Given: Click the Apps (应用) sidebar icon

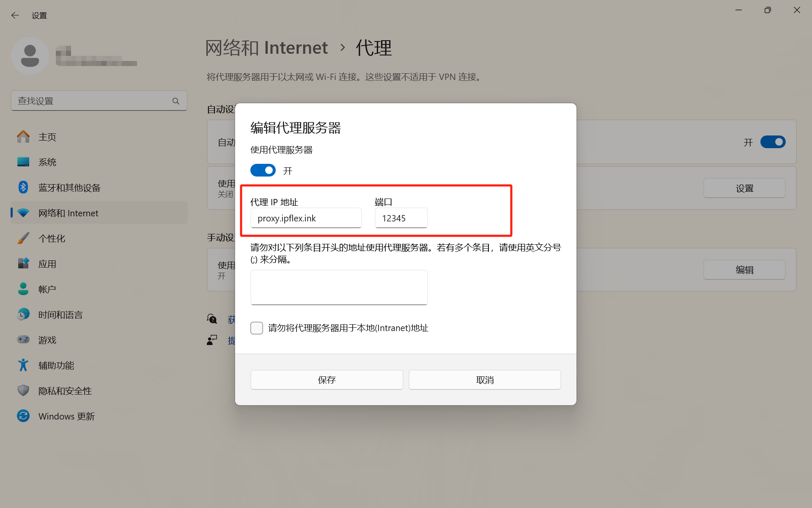Looking at the screenshot, I should click(23, 264).
